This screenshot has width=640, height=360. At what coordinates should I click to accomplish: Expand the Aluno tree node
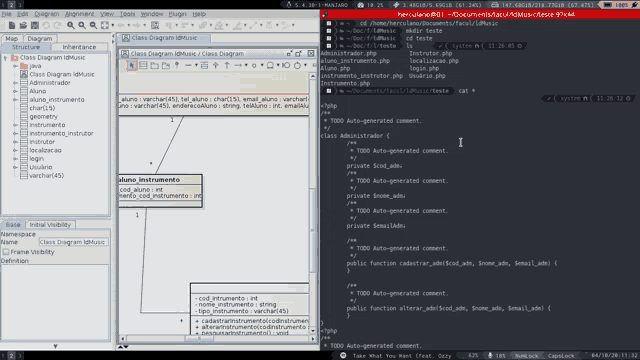click(x=16, y=91)
